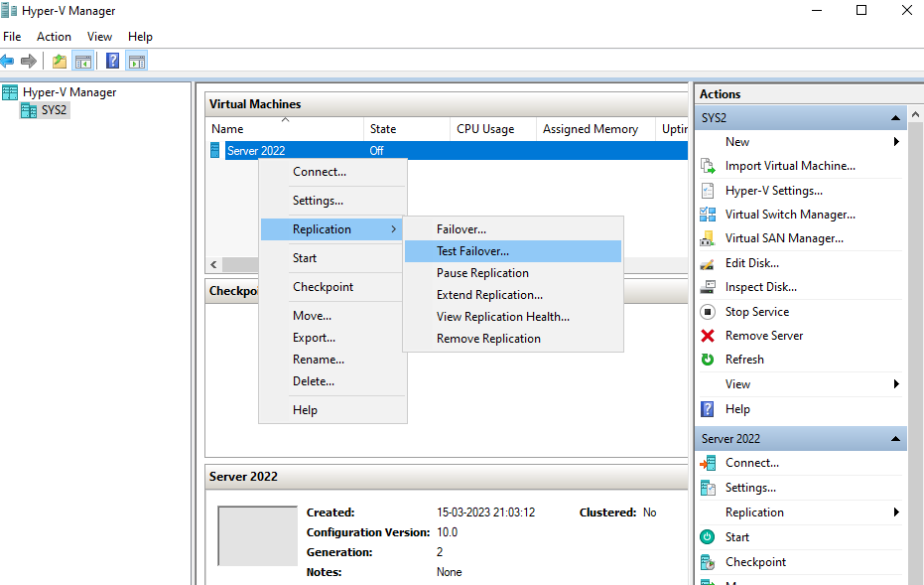Expand the Replication submenu arrow in Actions
Screen dimensions: 924x585
coord(895,512)
